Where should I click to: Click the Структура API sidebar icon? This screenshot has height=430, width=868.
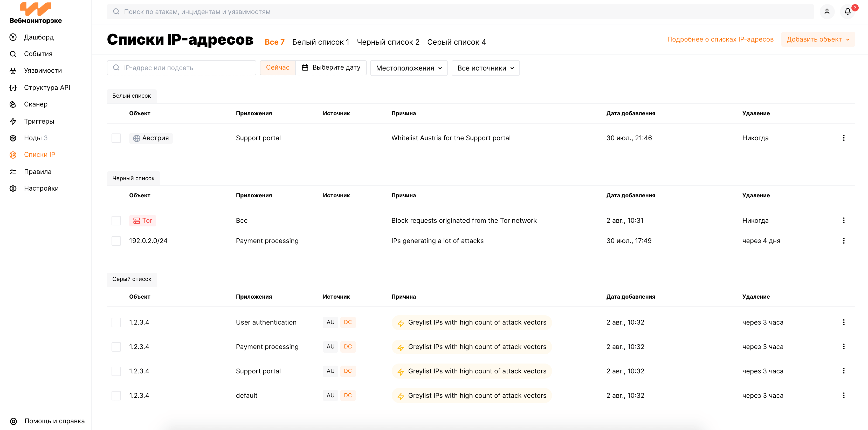pyautogui.click(x=13, y=88)
